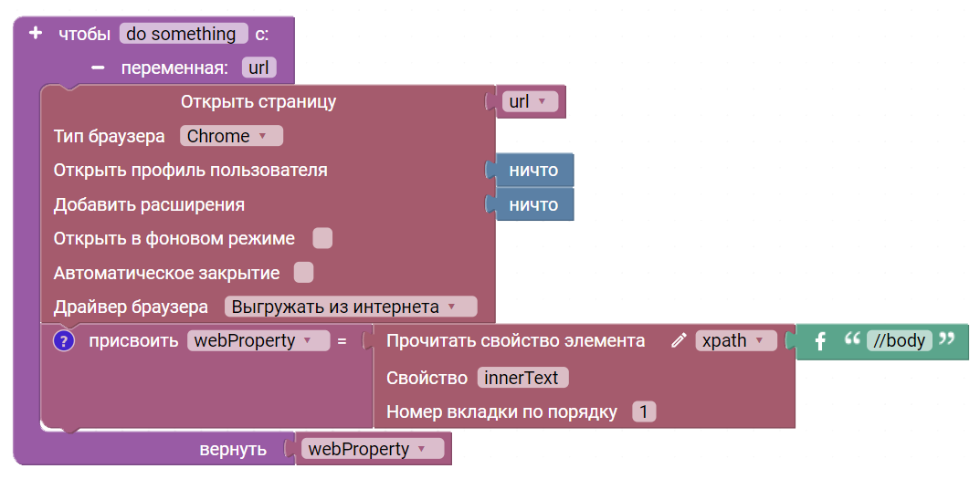The width and height of the screenshot is (980, 479).
Task: Open the url variable dropdown in the open page block
Action: click(x=530, y=102)
